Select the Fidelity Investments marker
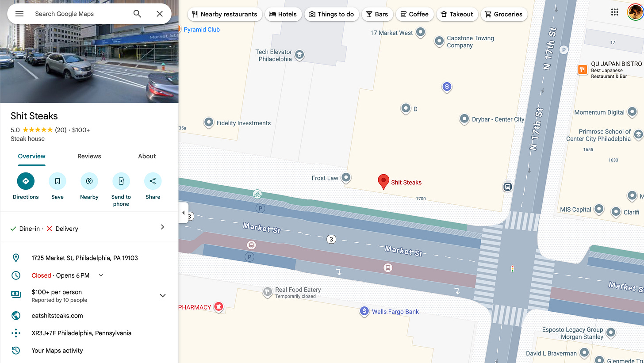 tap(209, 123)
